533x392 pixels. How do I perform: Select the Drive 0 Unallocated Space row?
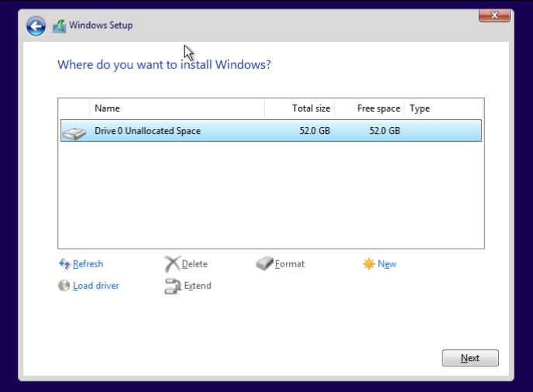[271, 131]
